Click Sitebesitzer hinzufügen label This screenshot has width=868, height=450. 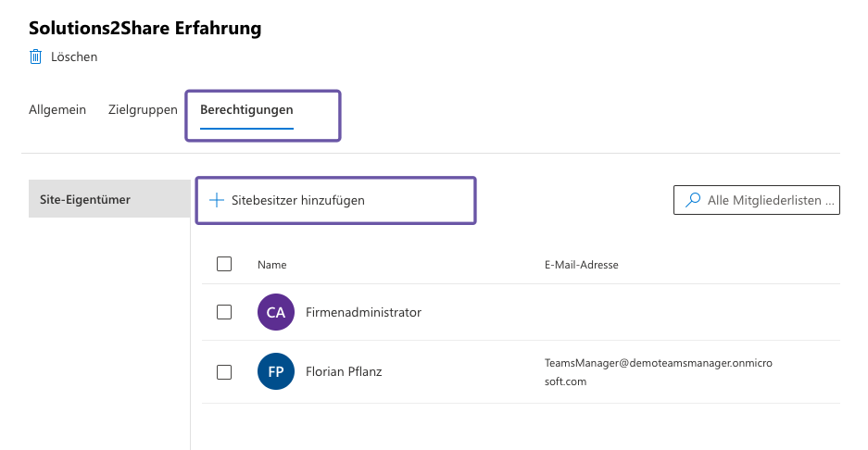tap(297, 200)
